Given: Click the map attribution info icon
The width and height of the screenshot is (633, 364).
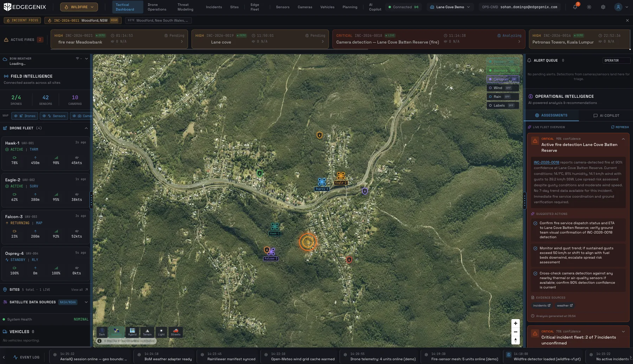Looking at the screenshot, I should point(100,341).
